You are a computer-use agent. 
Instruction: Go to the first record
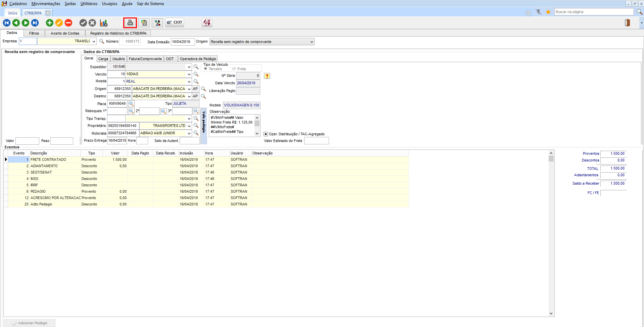(x=7, y=23)
